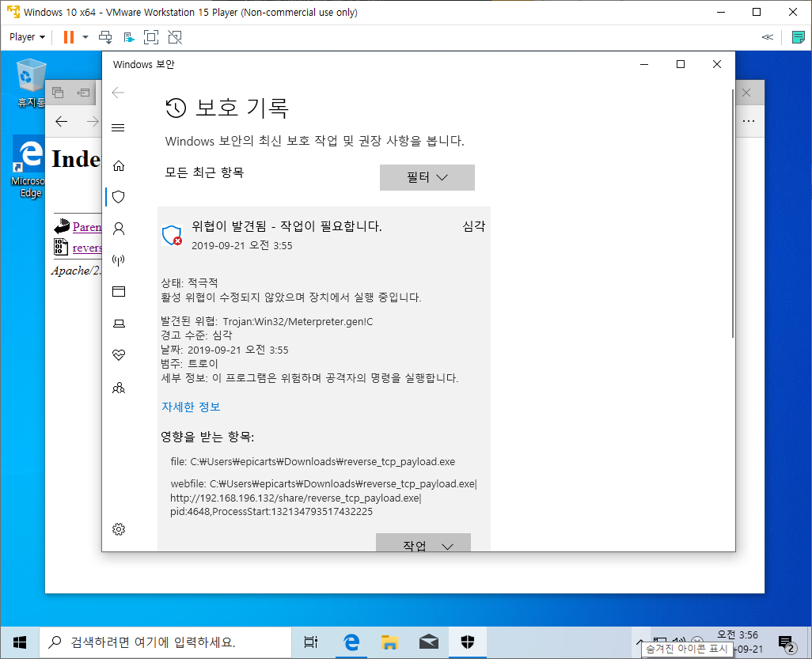Viewport: 812px width, 659px height.
Task: Click the Windows Security vertical scrollbar
Action: (732, 214)
